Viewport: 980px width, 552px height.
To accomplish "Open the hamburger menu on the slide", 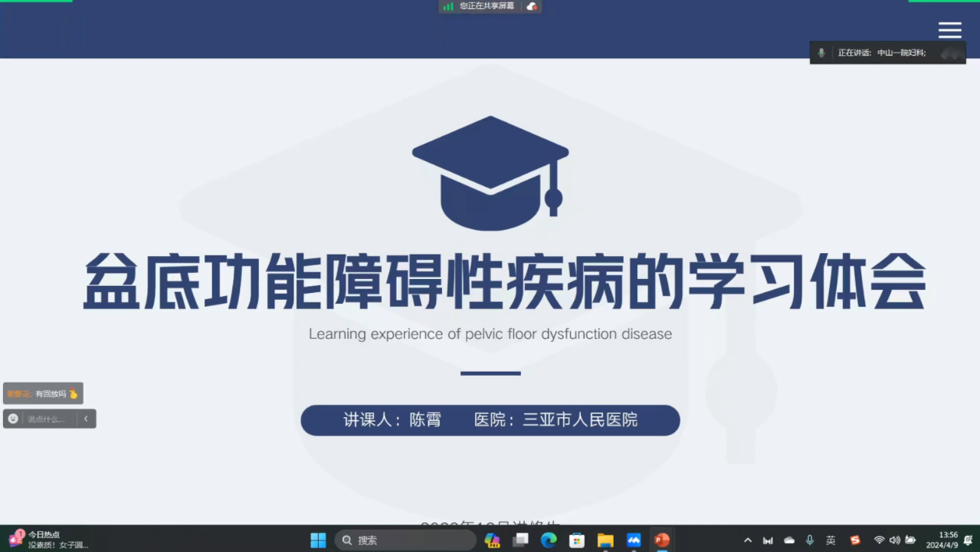I will pyautogui.click(x=949, y=30).
